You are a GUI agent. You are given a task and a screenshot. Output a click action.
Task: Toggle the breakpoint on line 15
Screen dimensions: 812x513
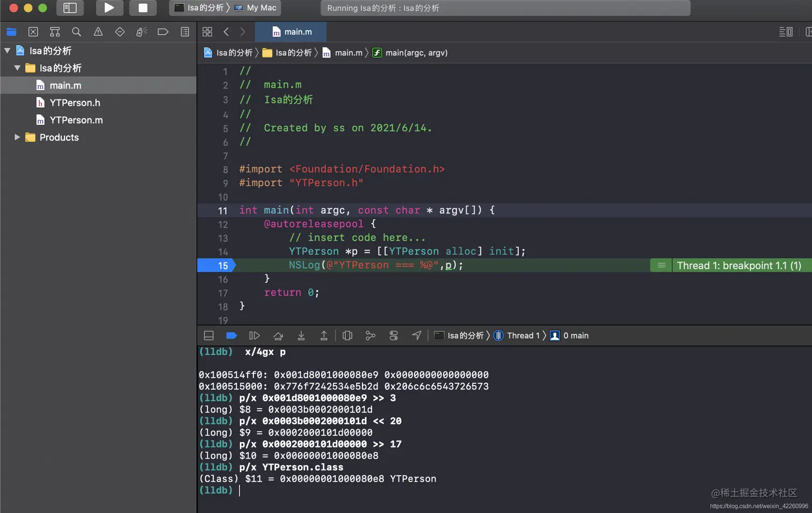click(216, 265)
